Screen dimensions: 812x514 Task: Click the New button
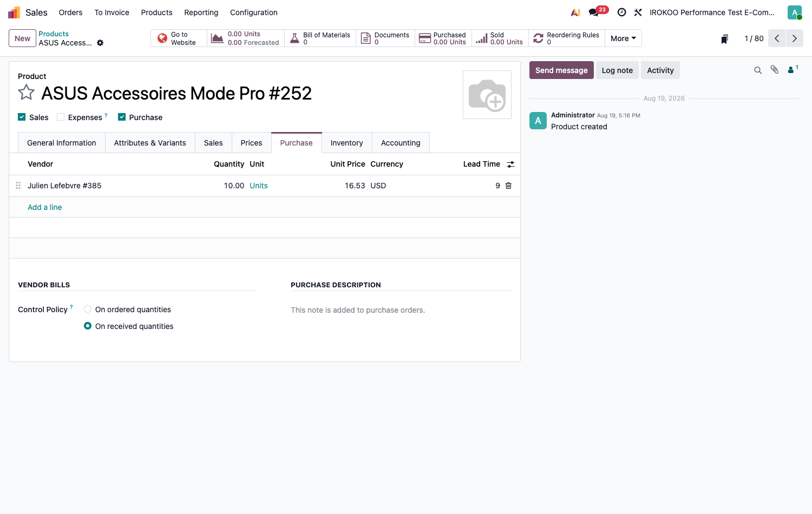tap(23, 38)
